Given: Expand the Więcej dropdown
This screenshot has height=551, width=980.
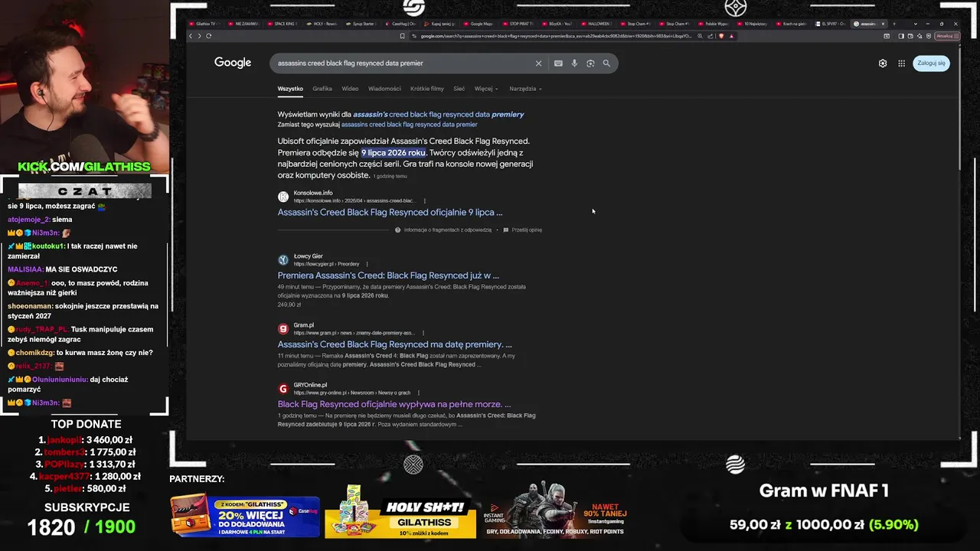Looking at the screenshot, I should pyautogui.click(x=485, y=89).
